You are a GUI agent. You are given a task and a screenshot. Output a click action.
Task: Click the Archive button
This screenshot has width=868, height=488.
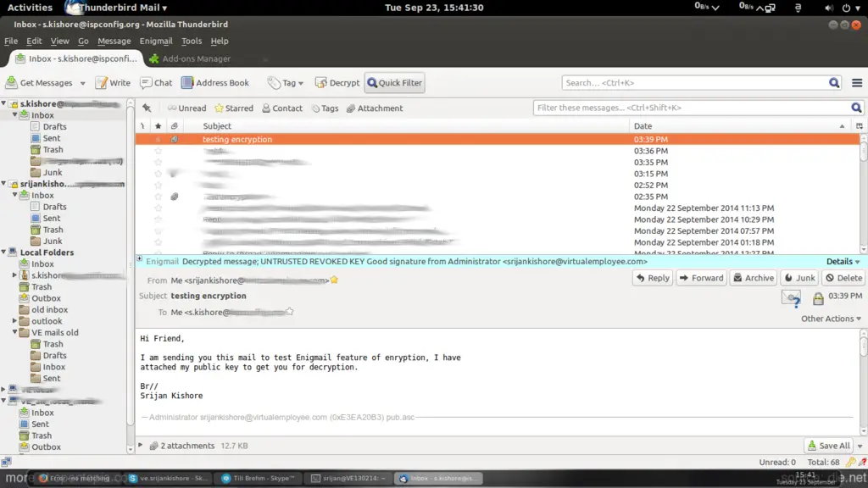click(x=754, y=278)
